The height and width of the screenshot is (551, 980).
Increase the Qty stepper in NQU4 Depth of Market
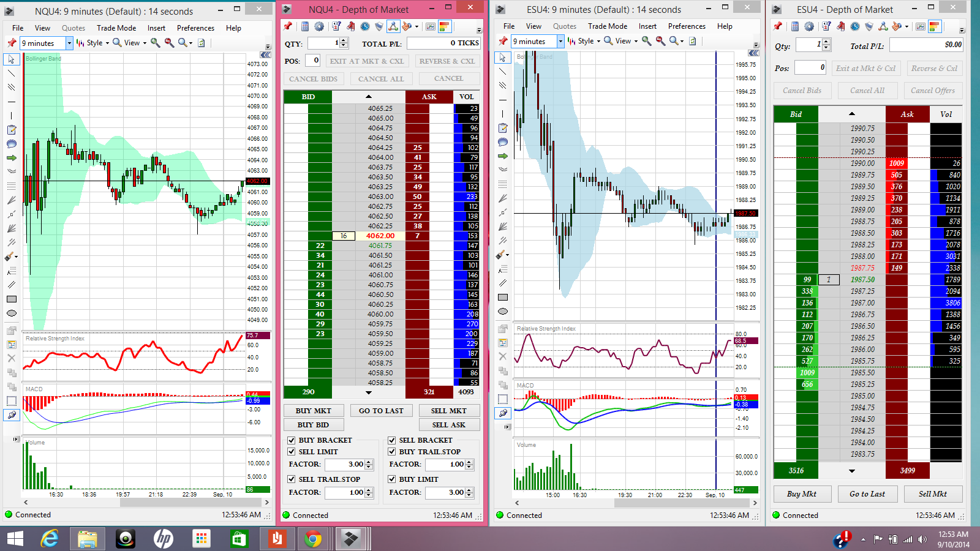(344, 40)
